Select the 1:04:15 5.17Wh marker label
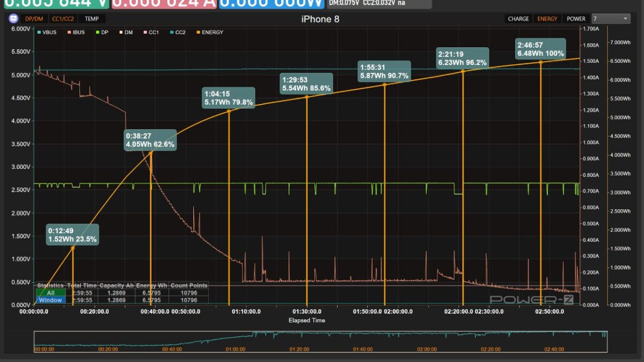The image size is (644, 362). [x=229, y=98]
